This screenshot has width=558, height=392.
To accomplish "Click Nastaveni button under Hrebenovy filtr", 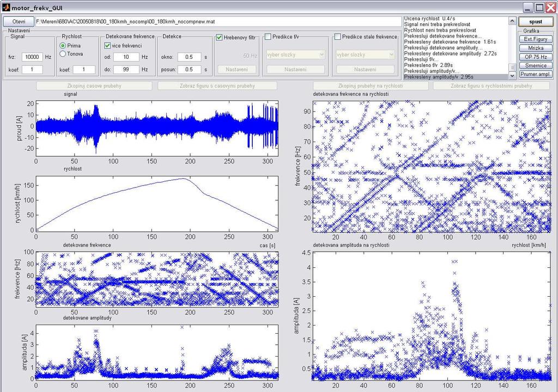I will pyautogui.click(x=236, y=70).
